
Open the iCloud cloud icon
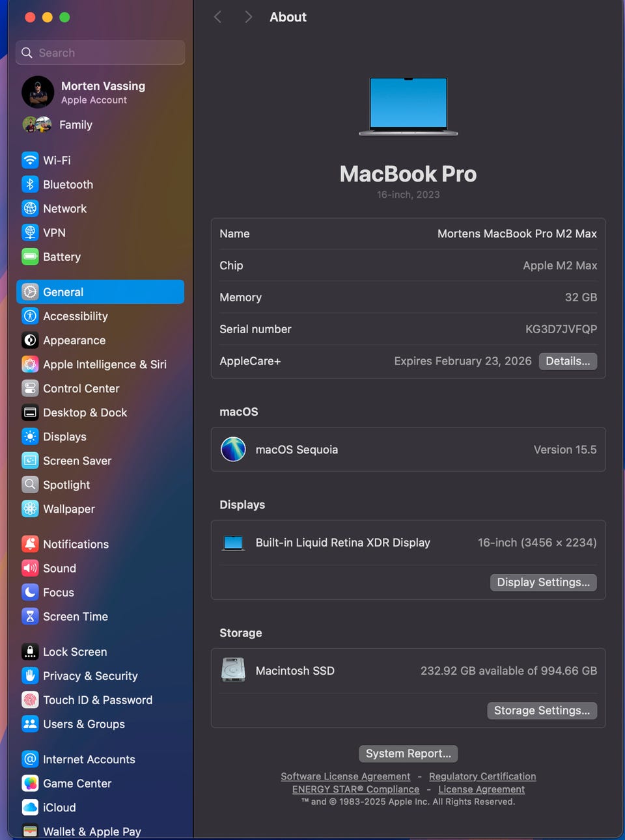pos(30,807)
